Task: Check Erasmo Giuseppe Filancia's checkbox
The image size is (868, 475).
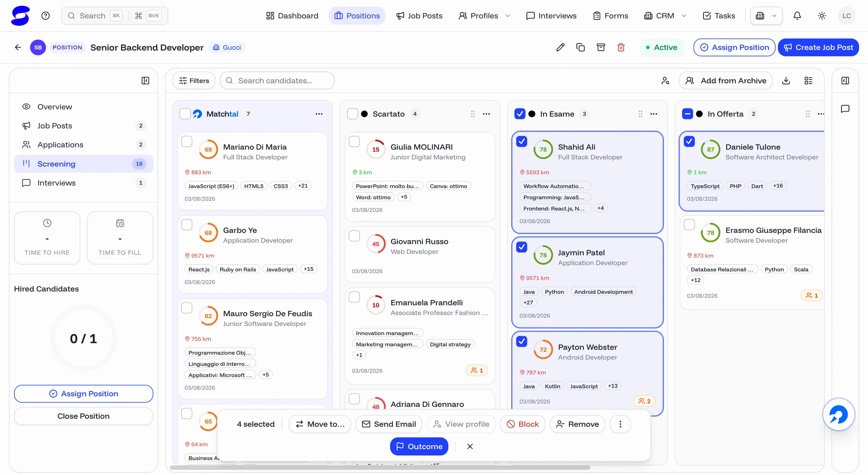Action: pyautogui.click(x=689, y=225)
